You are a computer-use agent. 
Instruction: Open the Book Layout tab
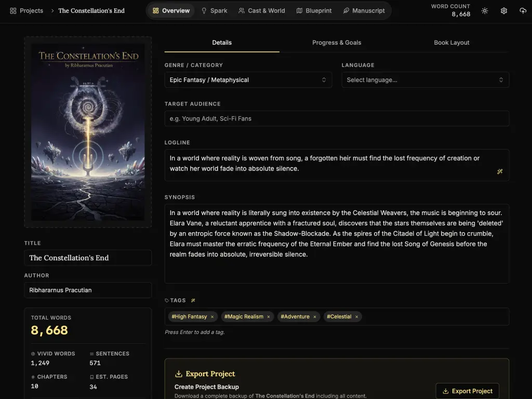click(x=451, y=43)
